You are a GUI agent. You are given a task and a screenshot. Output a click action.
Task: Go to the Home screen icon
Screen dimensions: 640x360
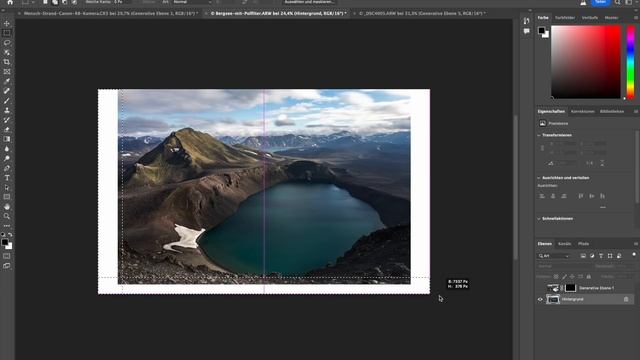tap(10, 2)
